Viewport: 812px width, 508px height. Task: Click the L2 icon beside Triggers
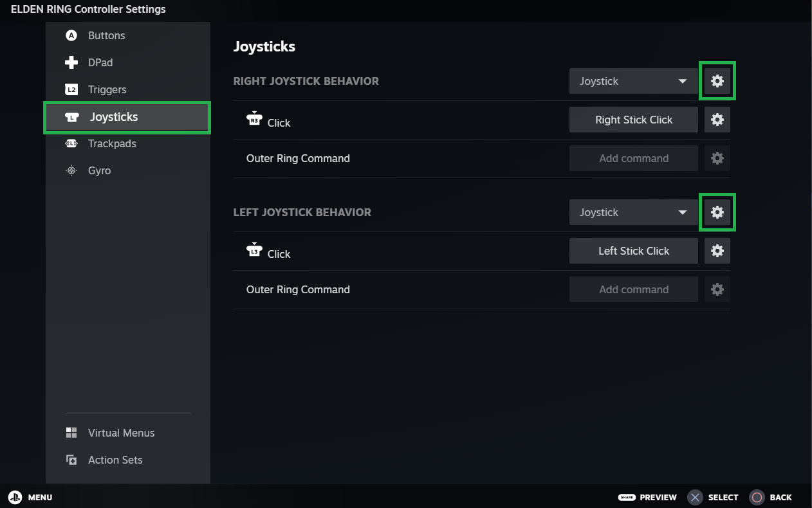[71, 89]
